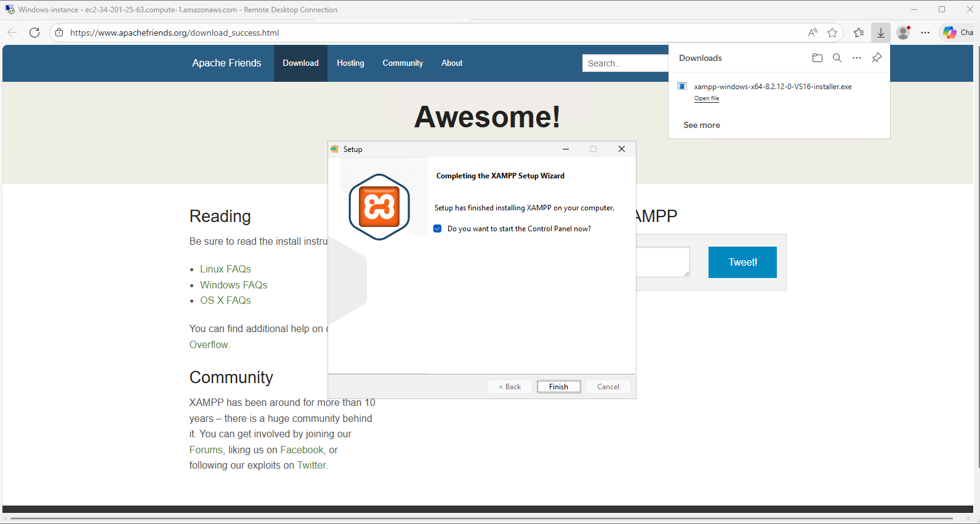Click See more in Downloads panel
This screenshot has height=524, width=980.
point(702,125)
